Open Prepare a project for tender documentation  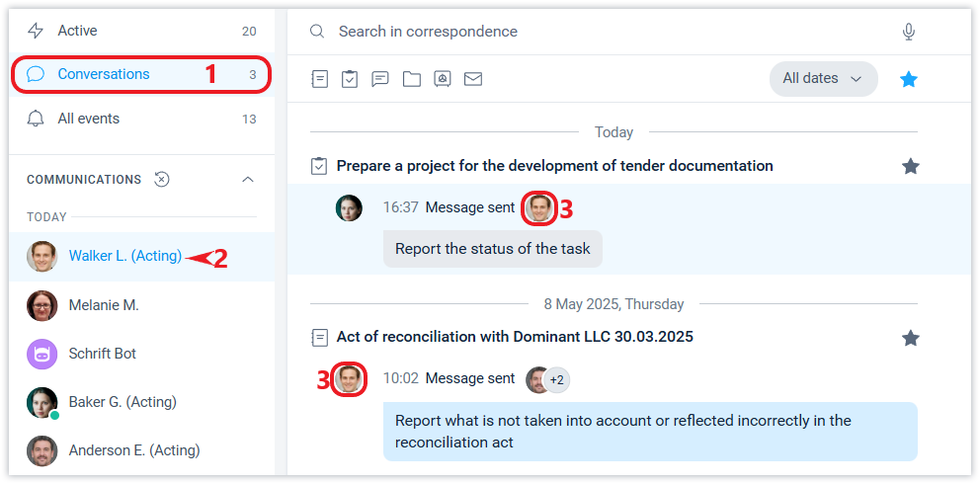click(x=554, y=166)
